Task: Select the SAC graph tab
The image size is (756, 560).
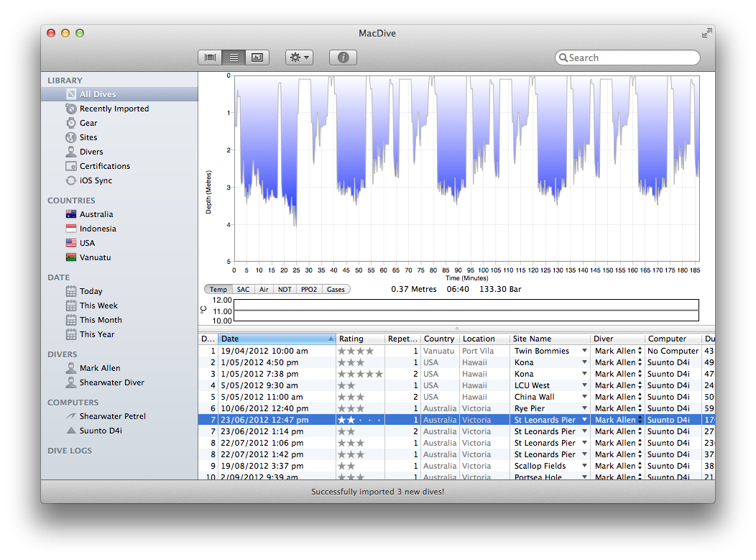Action: click(244, 289)
